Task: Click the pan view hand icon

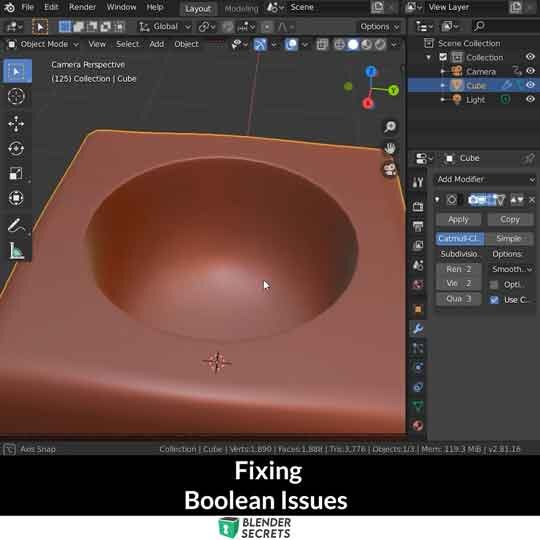Action: click(x=390, y=149)
